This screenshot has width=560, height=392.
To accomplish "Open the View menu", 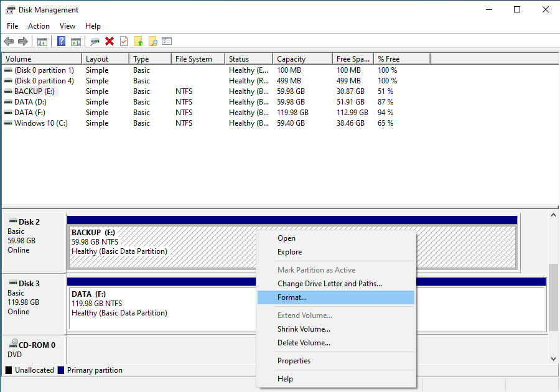I will (67, 26).
